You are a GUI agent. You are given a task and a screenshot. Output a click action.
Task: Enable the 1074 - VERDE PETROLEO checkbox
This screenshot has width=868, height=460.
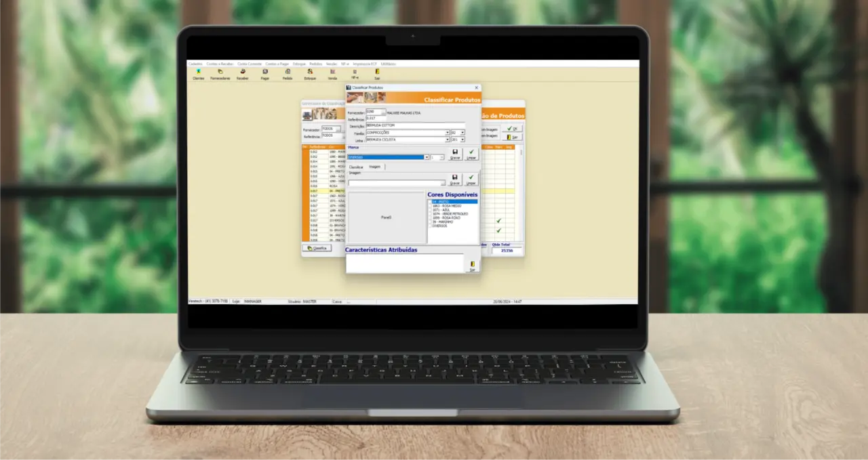pyautogui.click(x=430, y=214)
